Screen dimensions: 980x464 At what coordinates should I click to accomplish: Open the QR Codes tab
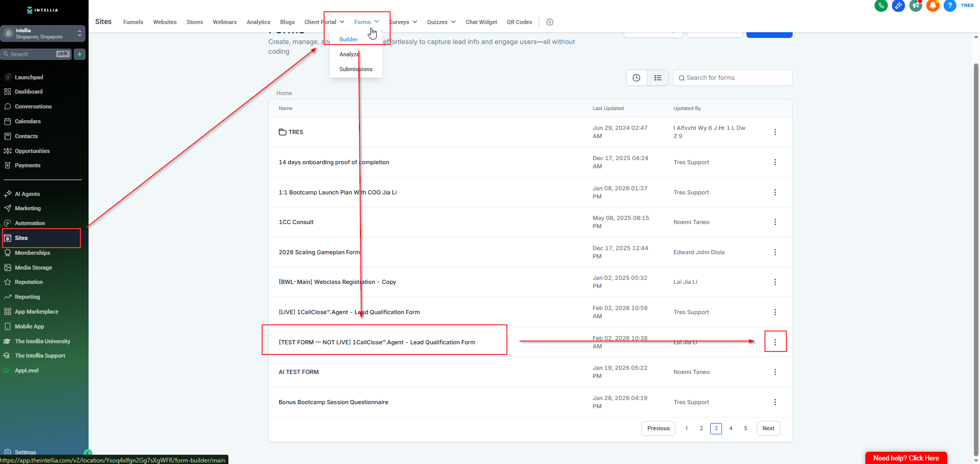point(519,22)
